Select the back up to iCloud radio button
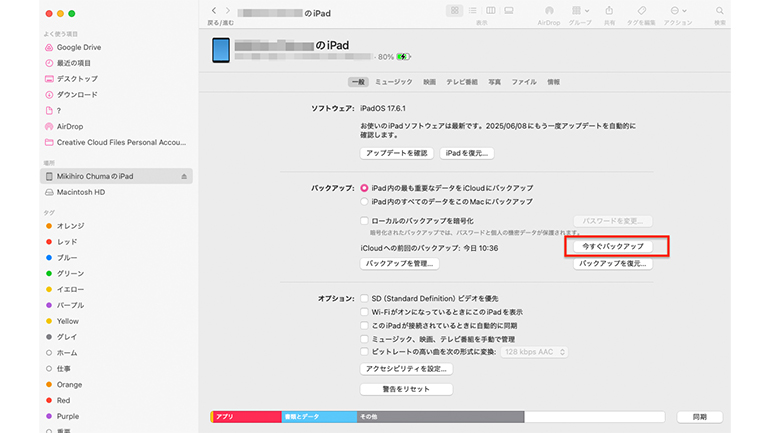The height and width of the screenshot is (433, 770). coord(364,188)
